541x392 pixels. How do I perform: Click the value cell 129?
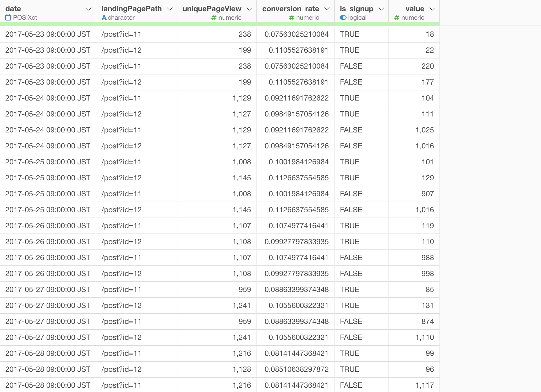tap(414, 178)
